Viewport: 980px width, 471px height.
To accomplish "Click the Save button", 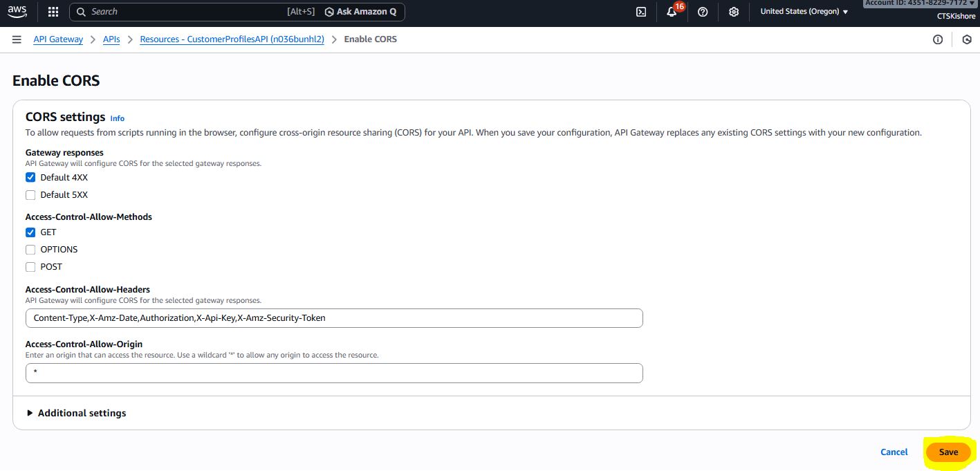I will coord(948,452).
